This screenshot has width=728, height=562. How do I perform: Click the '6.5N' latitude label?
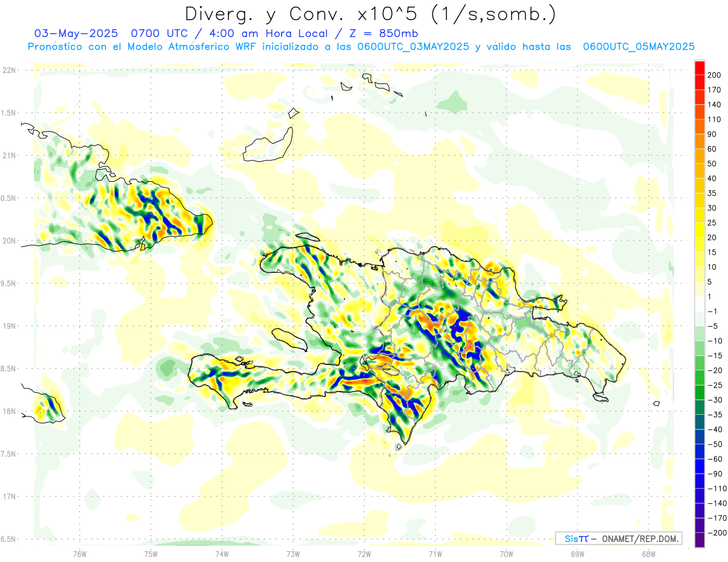click(8, 539)
